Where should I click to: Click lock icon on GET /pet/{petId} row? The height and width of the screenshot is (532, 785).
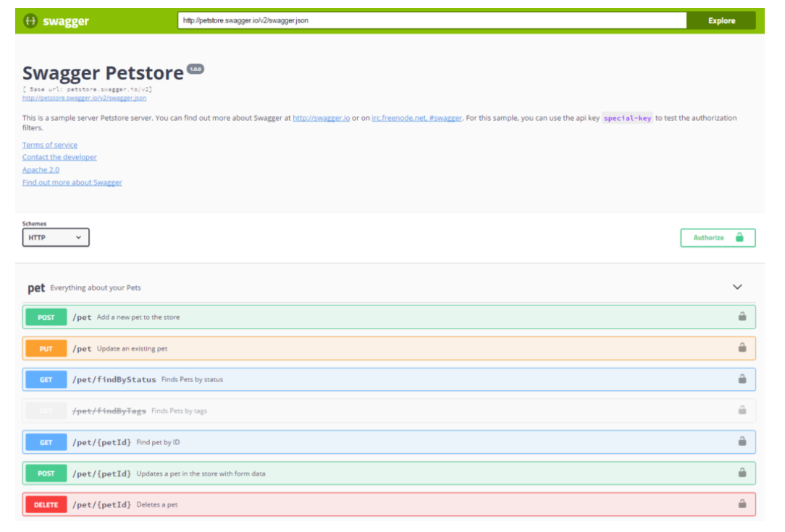[742, 441]
